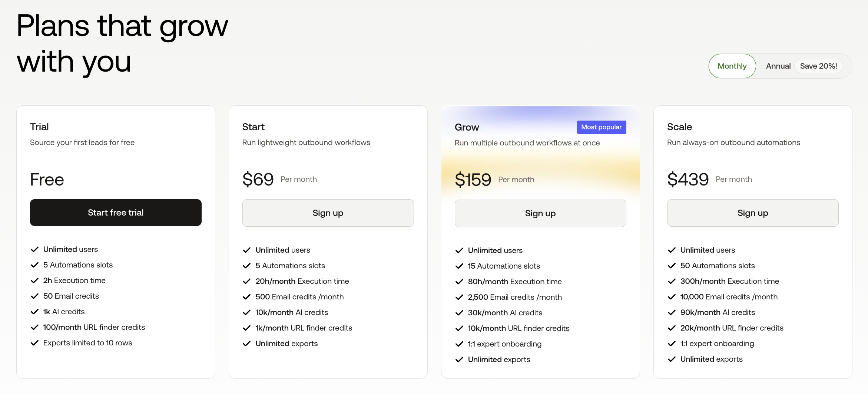The height and width of the screenshot is (394, 868).
Task: Click checkmark beside Scale's 1:1 expert onboarding
Action: click(671, 344)
